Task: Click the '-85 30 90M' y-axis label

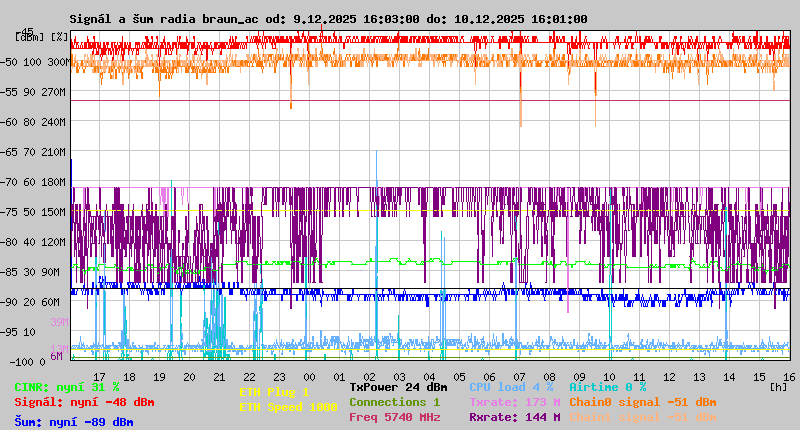Action: click(30, 272)
